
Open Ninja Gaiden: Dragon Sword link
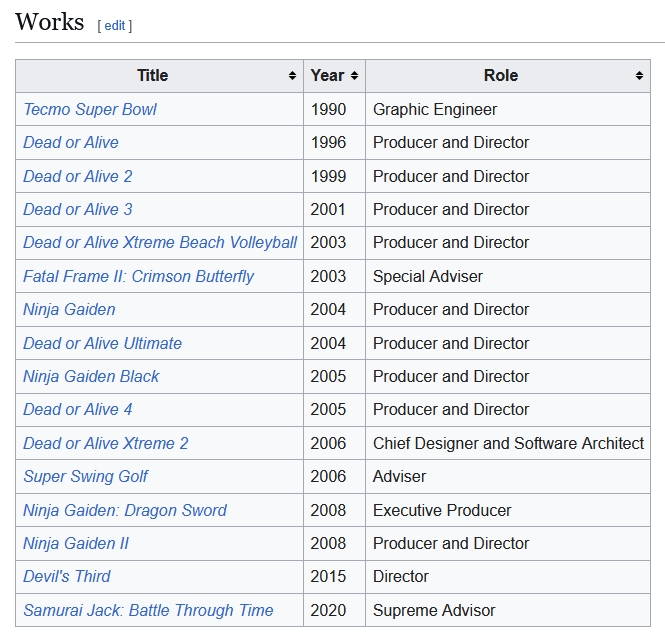(x=125, y=511)
